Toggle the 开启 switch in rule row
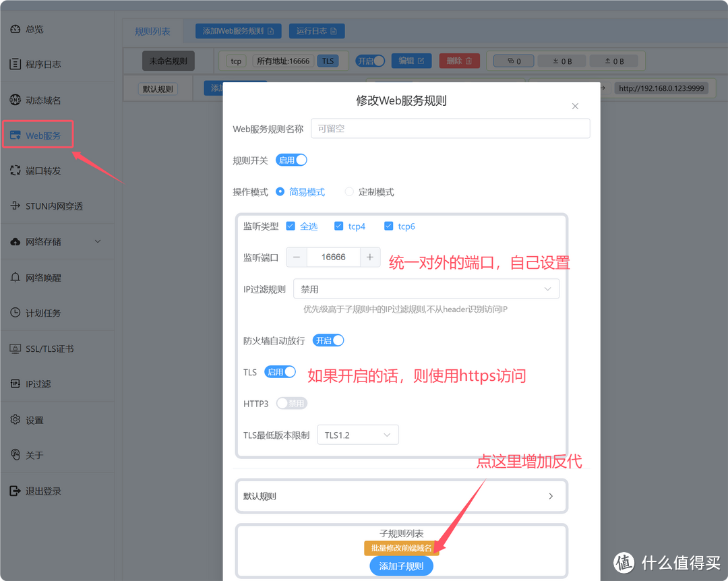The width and height of the screenshot is (728, 581). click(370, 61)
